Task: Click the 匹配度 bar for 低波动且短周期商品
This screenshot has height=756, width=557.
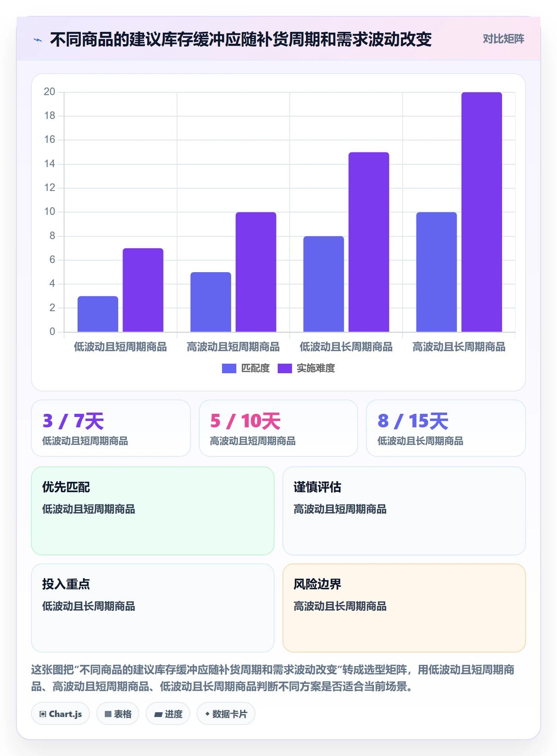Action: click(98, 314)
